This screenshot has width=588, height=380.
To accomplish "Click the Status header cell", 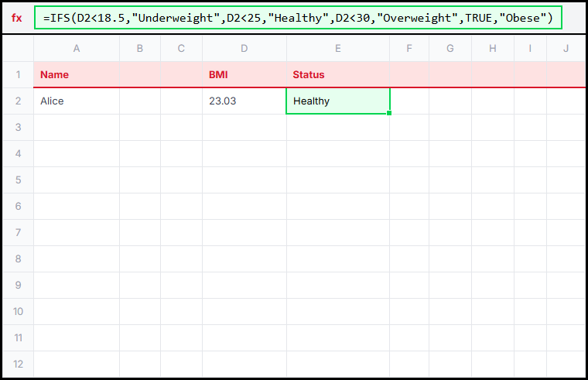I will click(338, 75).
